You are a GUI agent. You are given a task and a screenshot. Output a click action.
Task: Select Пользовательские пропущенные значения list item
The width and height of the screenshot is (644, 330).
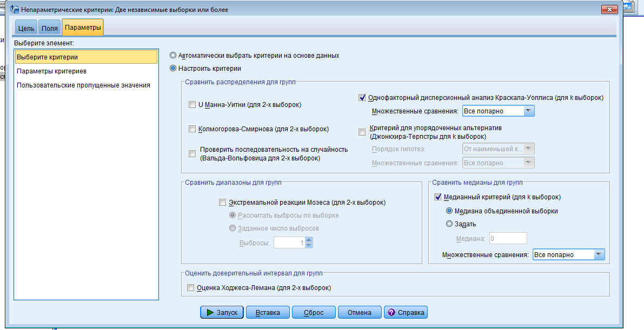tap(83, 85)
